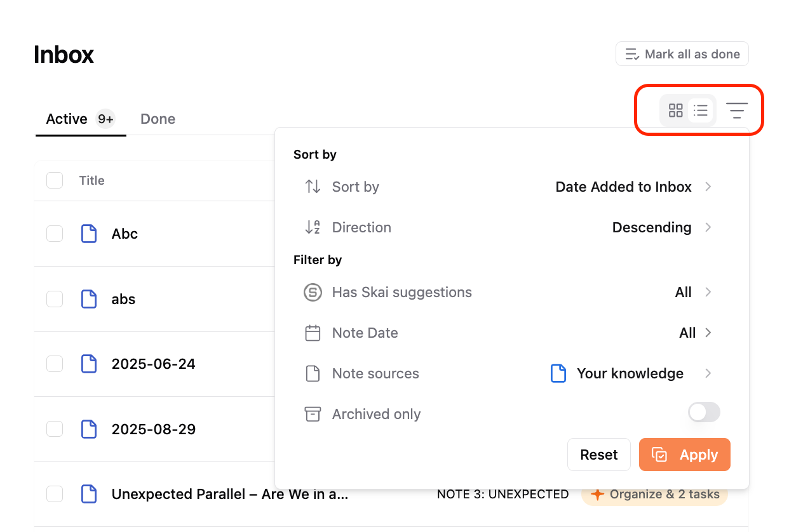Click document icon next to Abc
Screen dimensions: 789x532
click(x=89, y=234)
